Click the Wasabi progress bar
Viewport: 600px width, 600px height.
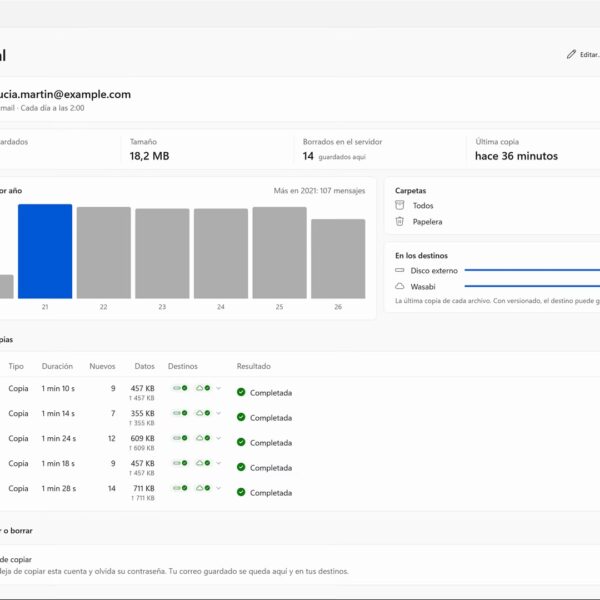click(532, 286)
